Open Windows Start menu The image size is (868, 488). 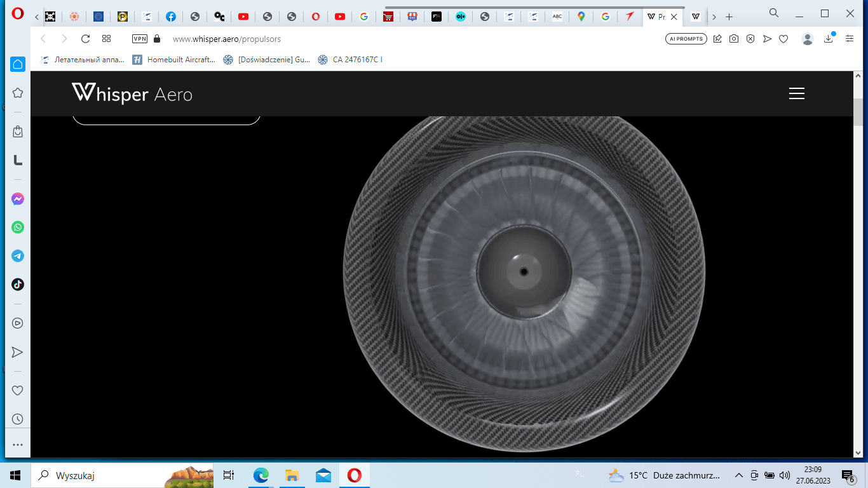click(x=15, y=475)
